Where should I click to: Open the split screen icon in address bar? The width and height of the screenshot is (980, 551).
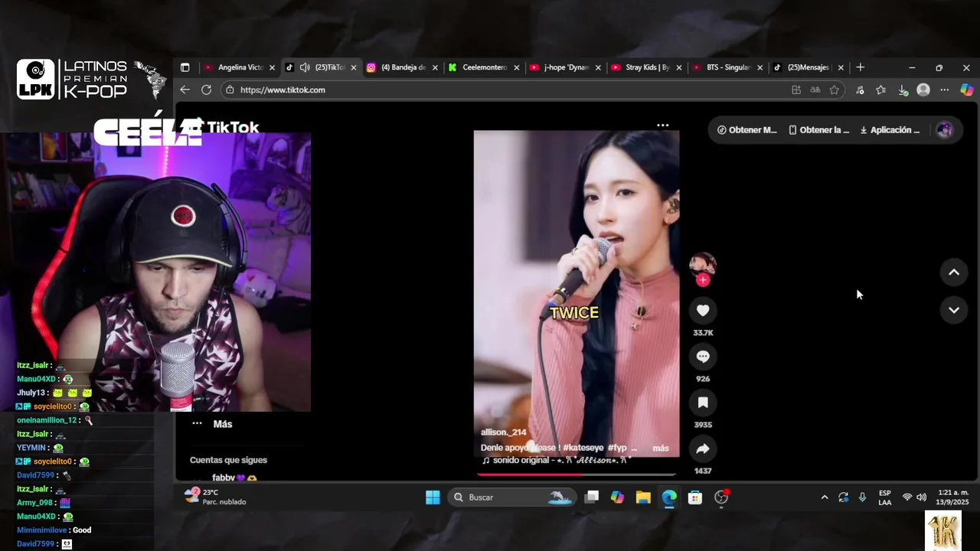796,90
